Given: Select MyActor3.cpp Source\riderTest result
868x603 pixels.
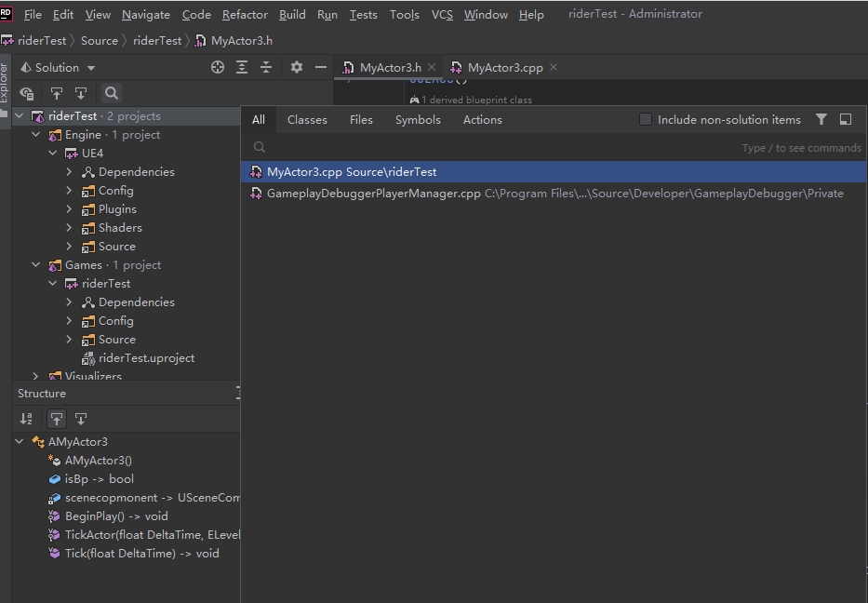Looking at the screenshot, I should coord(554,171).
